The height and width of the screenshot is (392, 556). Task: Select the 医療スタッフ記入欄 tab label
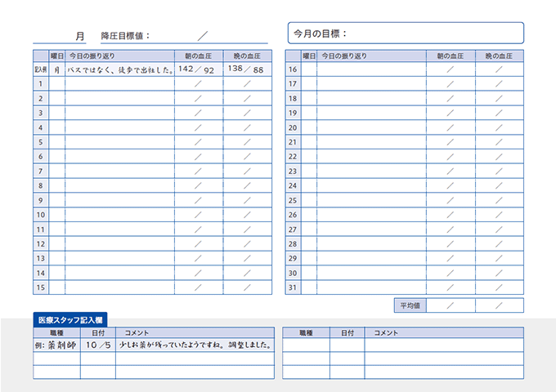(x=69, y=320)
